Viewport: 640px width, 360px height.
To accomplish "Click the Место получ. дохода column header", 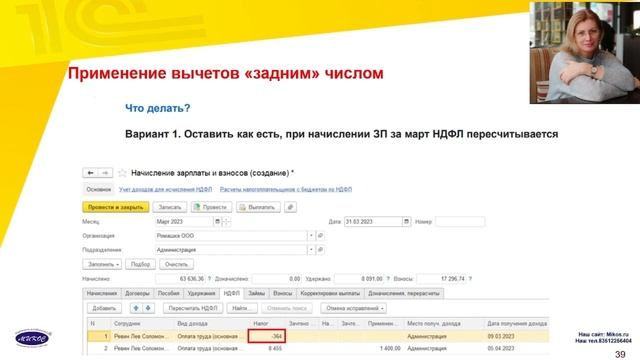I will point(444,324).
